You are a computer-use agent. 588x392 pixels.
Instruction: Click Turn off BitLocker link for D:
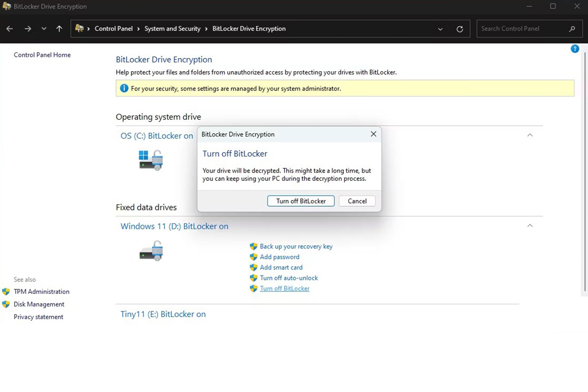click(285, 288)
